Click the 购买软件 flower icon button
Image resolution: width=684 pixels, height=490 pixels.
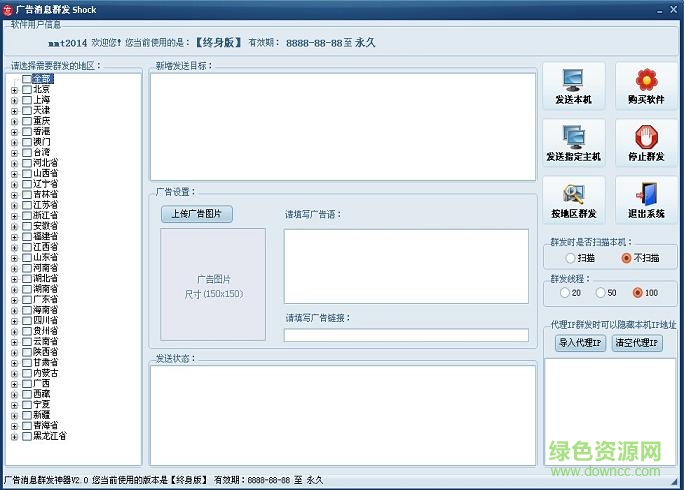[646, 86]
